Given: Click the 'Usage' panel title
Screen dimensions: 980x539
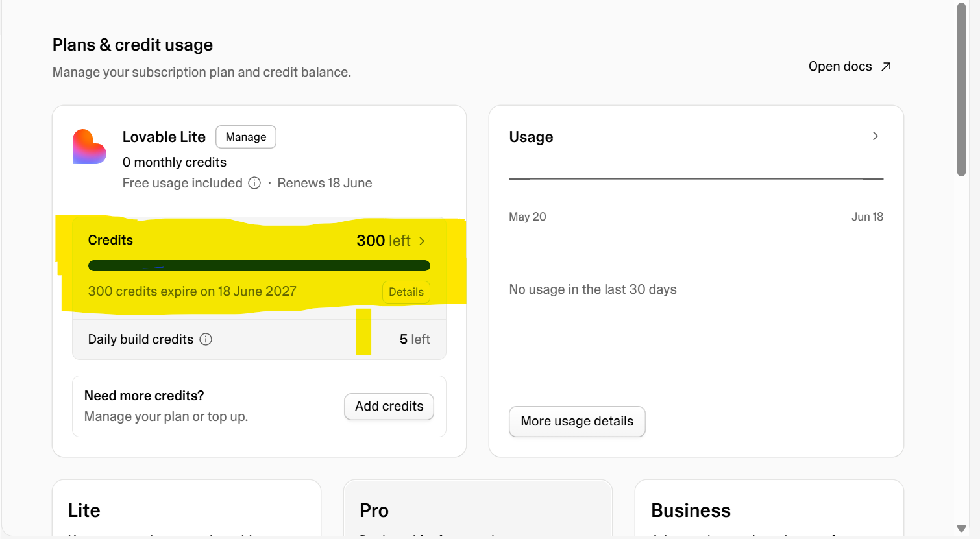Looking at the screenshot, I should (531, 137).
